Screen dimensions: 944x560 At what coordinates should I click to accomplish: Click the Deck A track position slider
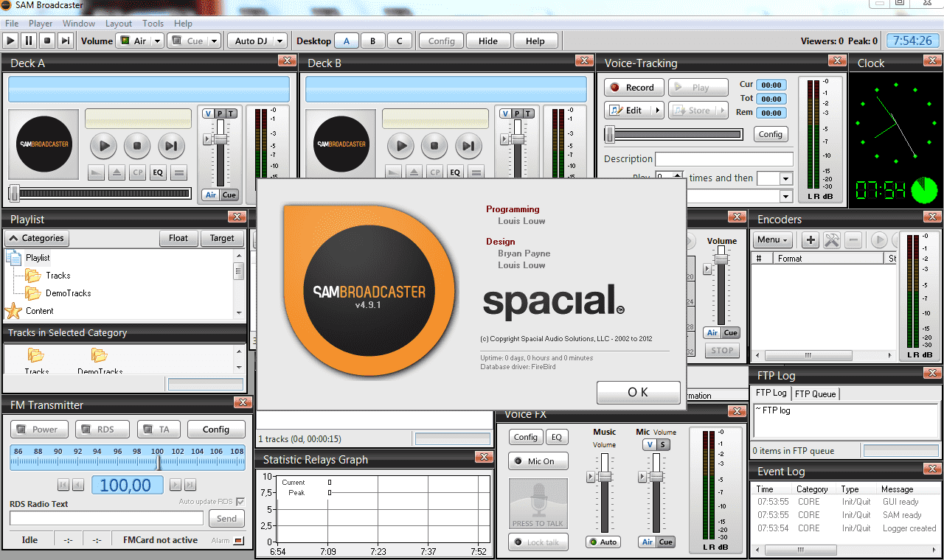pos(100,194)
